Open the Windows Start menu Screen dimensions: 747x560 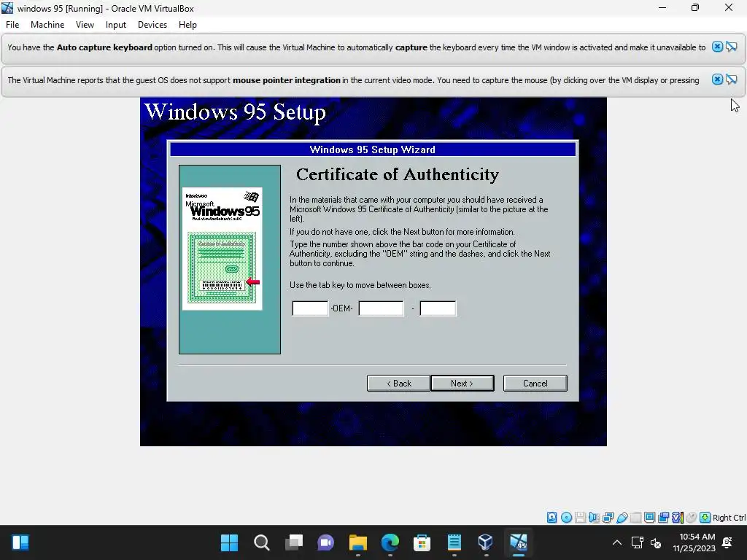pos(229,542)
